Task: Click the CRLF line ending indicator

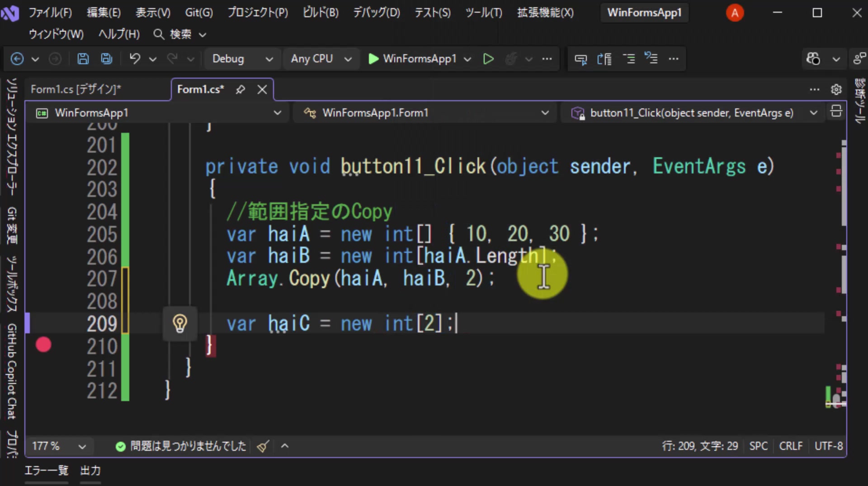Action: coord(791,446)
